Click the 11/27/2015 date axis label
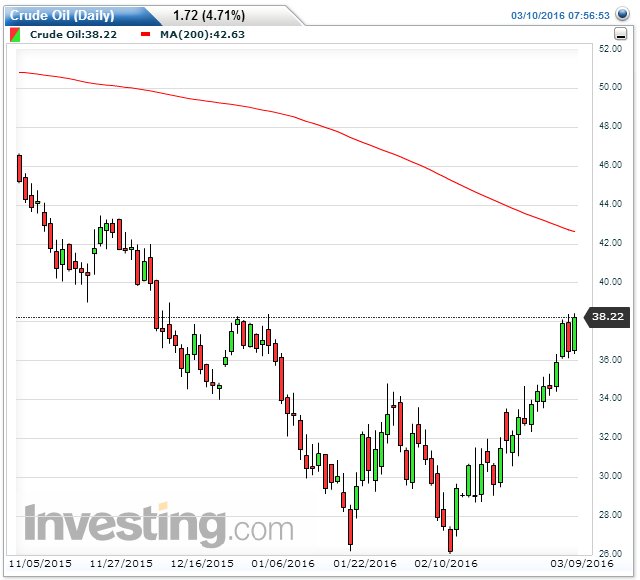This screenshot has height=580, width=640. [121, 564]
